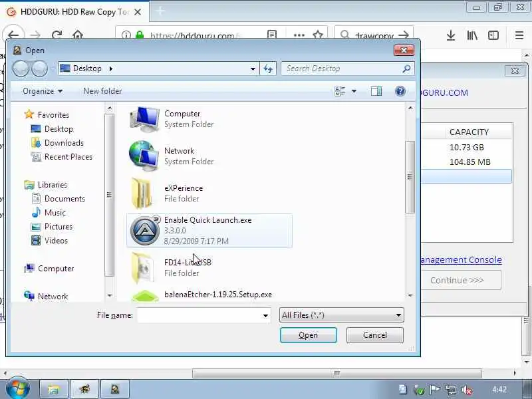Expand the address bar history dropdown

253,69
